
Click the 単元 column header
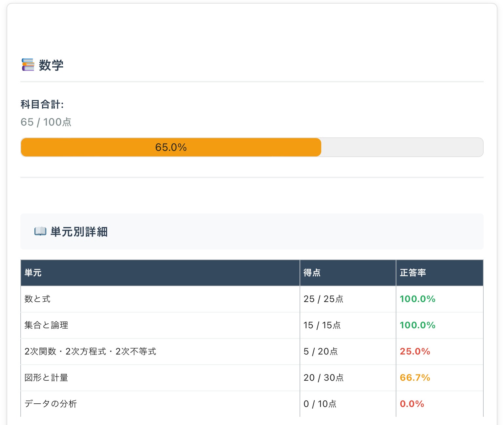[x=33, y=273]
